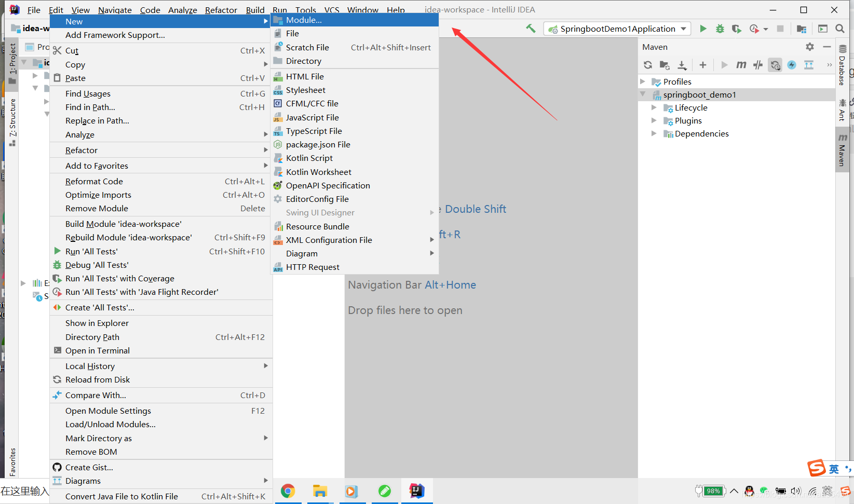Show more Maven toolbar items chevrons
The image size is (854, 504).
(829, 65)
